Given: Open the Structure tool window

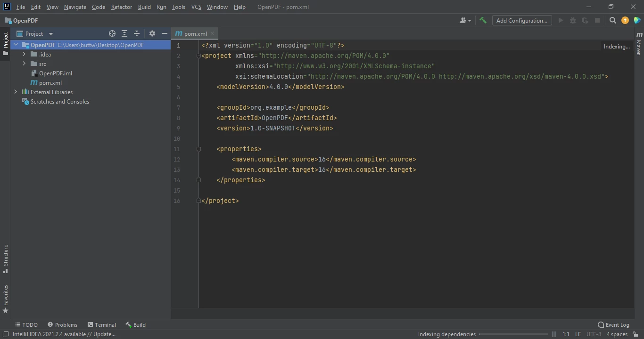Looking at the screenshot, I should point(5,259).
